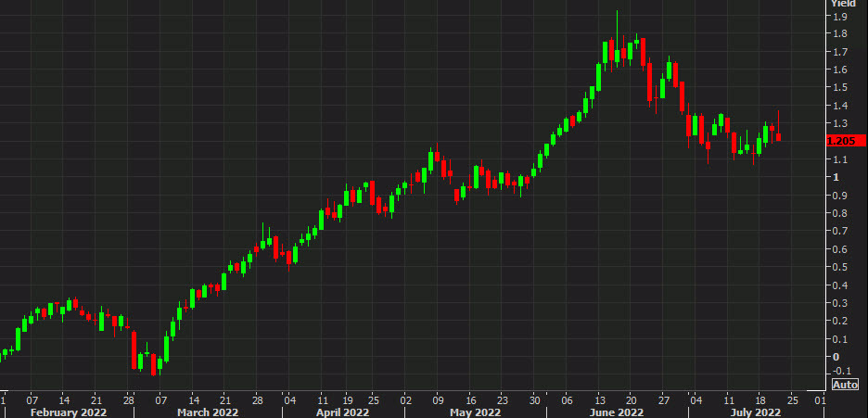Click the 1.5 yield axis value
Image resolution: width=868 pixels, height=418 pixels.
[x=840, y=87]
